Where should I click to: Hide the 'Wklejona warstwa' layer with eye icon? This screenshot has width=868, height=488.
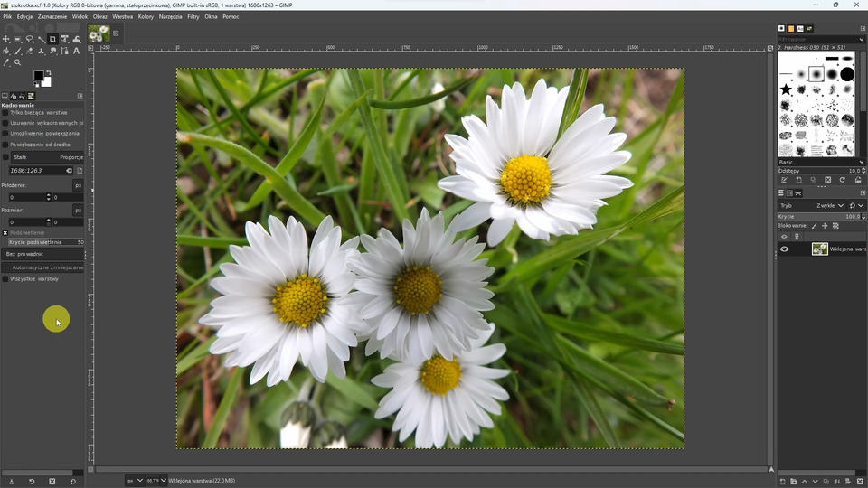784,249
